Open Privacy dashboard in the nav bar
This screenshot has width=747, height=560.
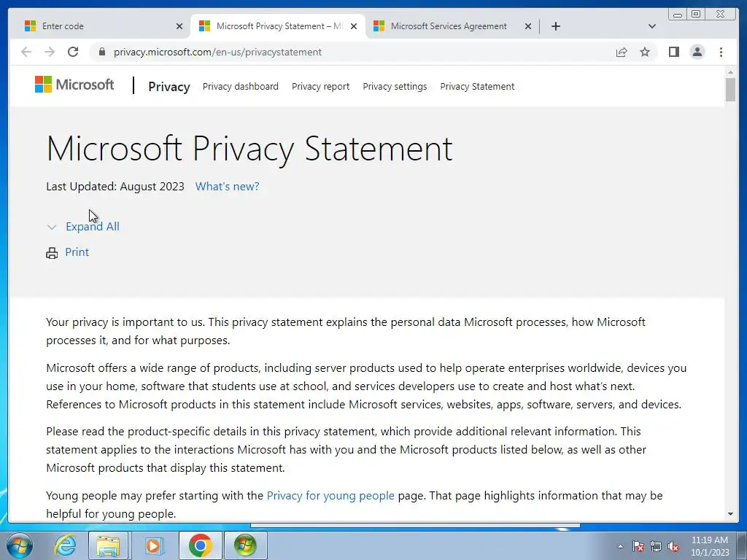(241, 87)
